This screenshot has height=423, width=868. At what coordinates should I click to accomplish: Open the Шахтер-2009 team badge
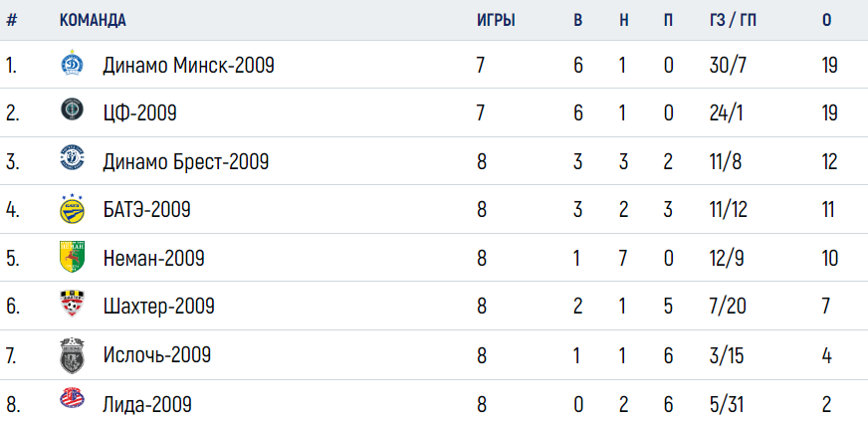coord(72,304)
